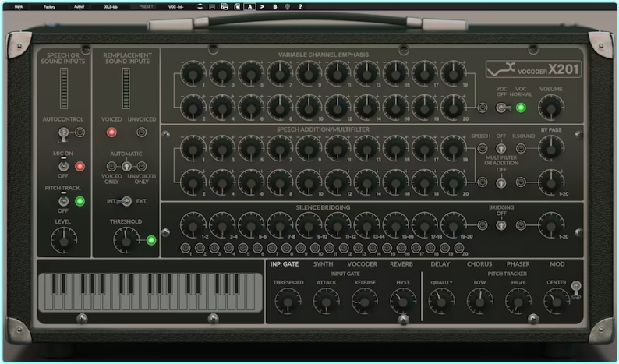Screen dimensions: 619x364
Task: Open the VOC-init preset name selector
Action: pos(175,7)
